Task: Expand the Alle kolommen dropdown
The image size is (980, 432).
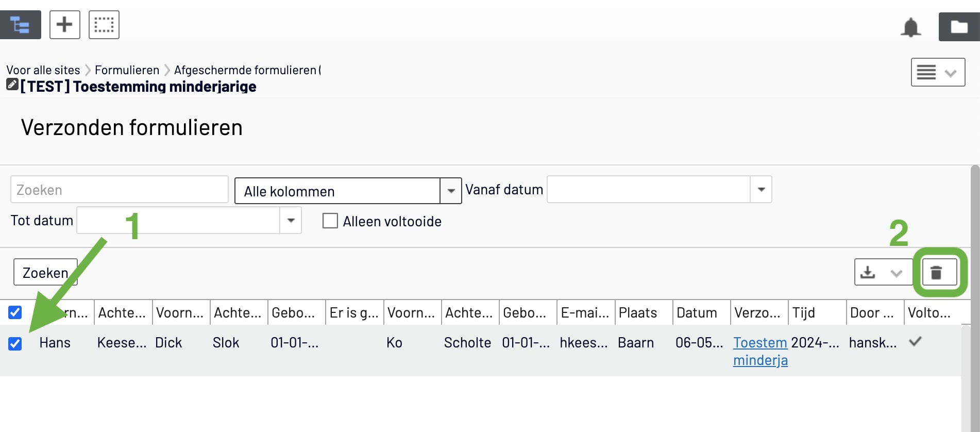Action: [x=451, y=191]
